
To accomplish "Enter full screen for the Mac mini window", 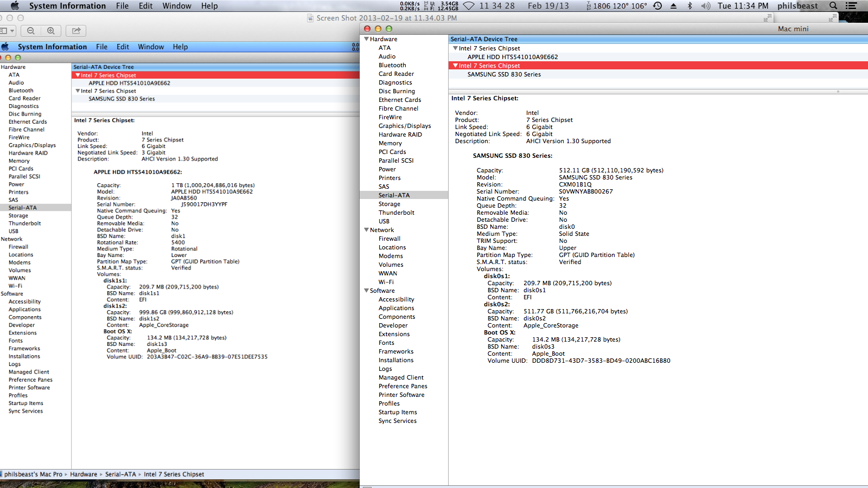I will (x=833, y=18).
